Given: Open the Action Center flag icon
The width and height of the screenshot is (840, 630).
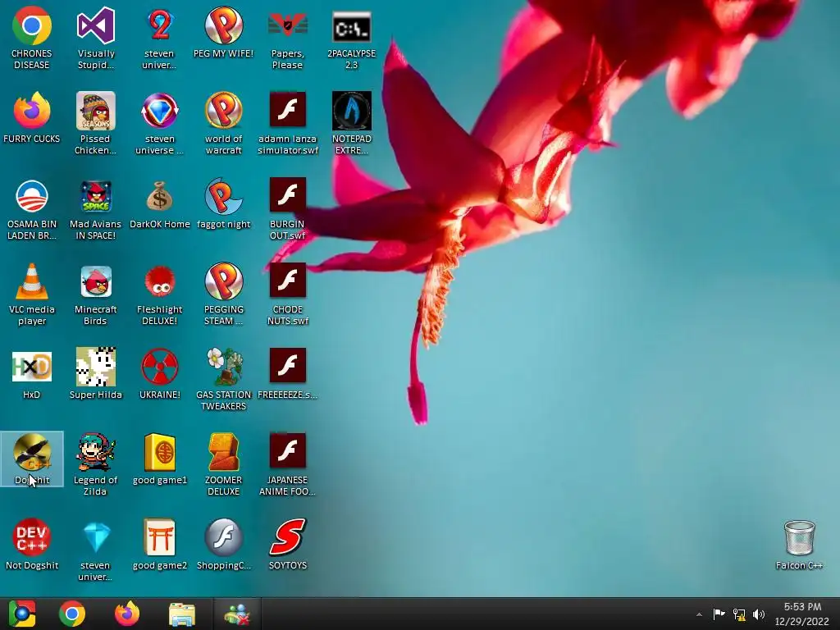Looking at the screenshot, I should pyautogui.click(x=719, y=614).
